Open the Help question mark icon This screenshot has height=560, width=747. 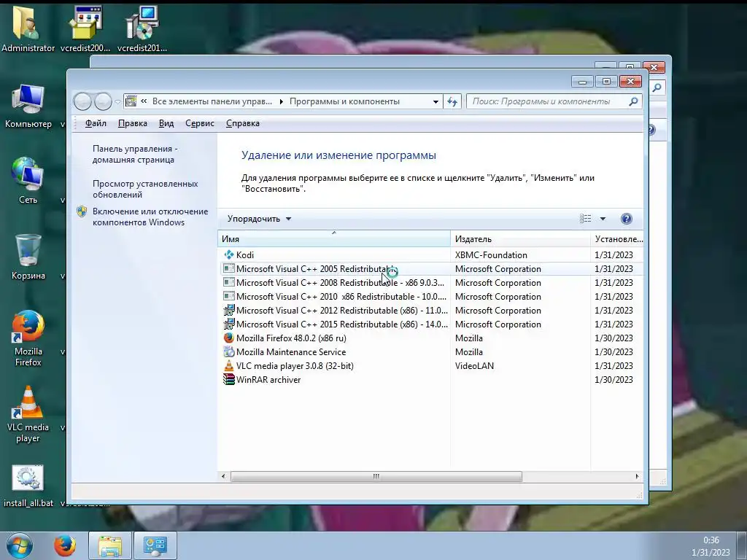627,219
